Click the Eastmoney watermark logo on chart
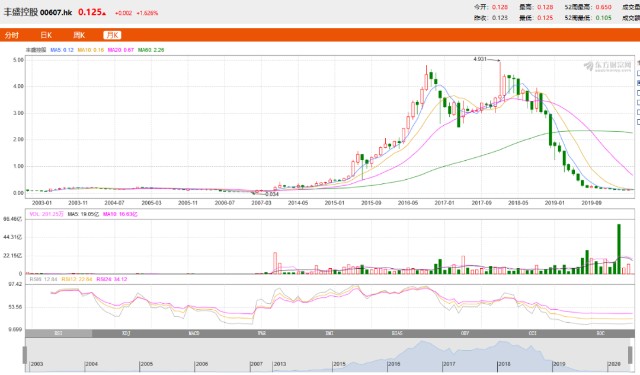The height and width of the screenshot is (375, 640). tap(607, 66)
